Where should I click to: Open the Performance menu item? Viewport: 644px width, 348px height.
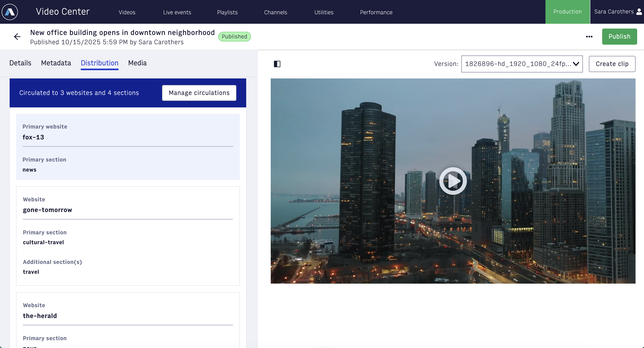pos(376,12)
